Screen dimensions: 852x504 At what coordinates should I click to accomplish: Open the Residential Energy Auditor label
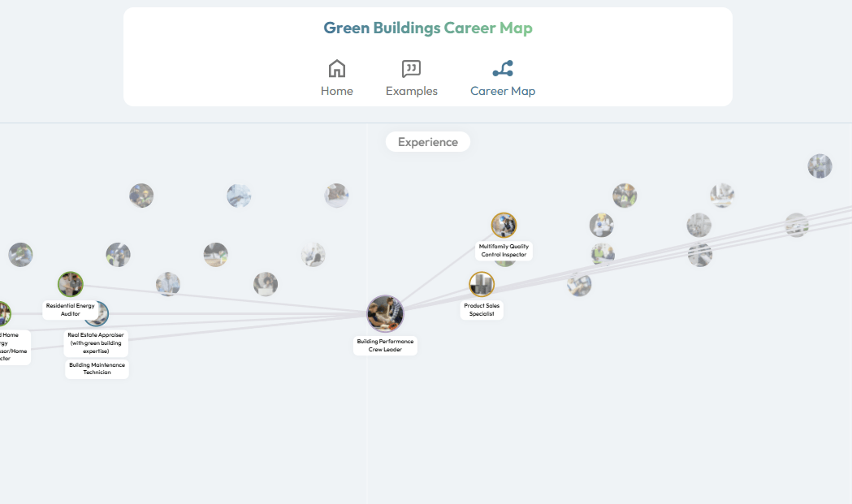pos(69,309)
